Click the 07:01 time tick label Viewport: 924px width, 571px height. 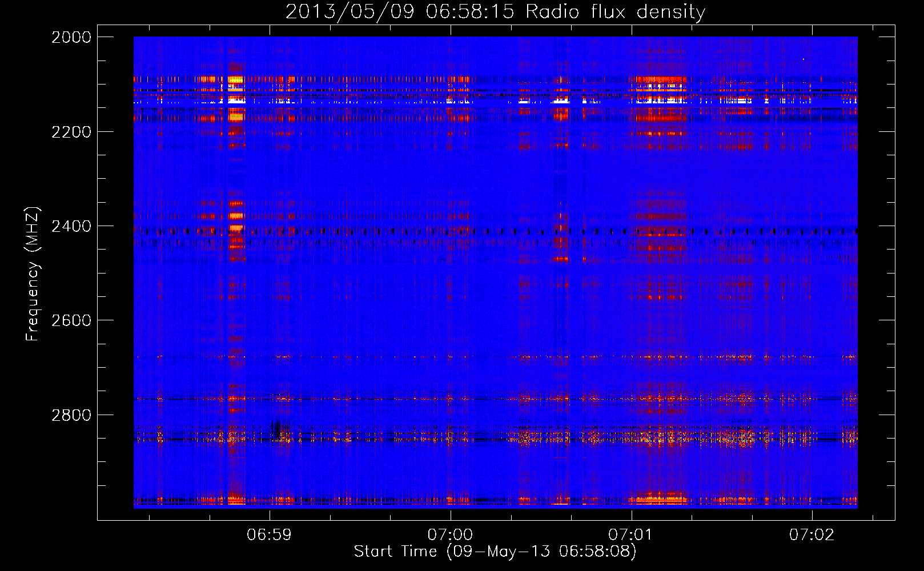click(x=631, y=534)
